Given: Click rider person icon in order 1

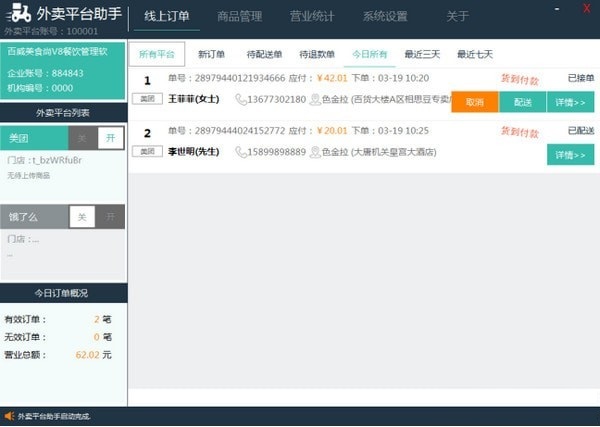Looking at the screenshot, I should 315,100.
